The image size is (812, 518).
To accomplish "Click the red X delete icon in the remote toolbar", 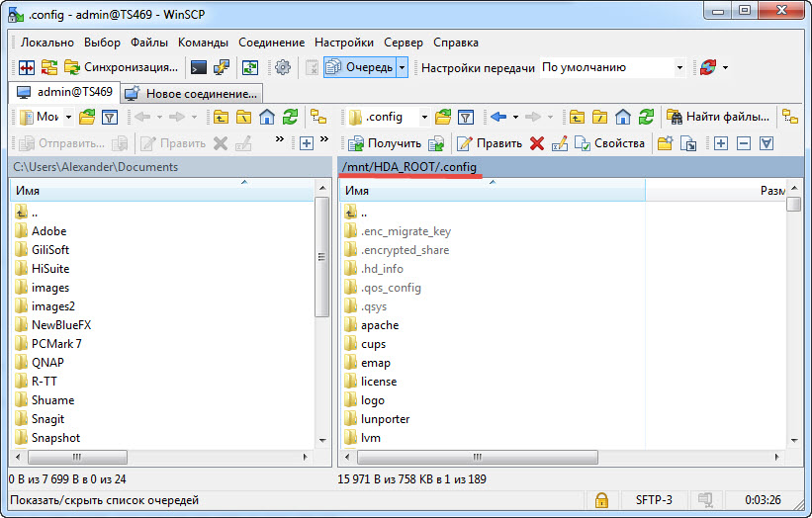I will [x=537, y=143].
